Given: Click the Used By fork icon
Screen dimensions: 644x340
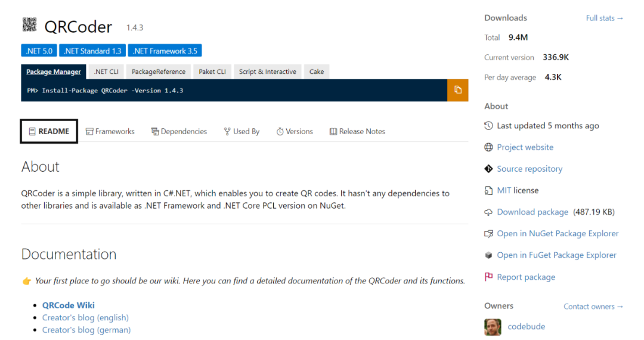Looking at the screenshot, I should point(227,131).
